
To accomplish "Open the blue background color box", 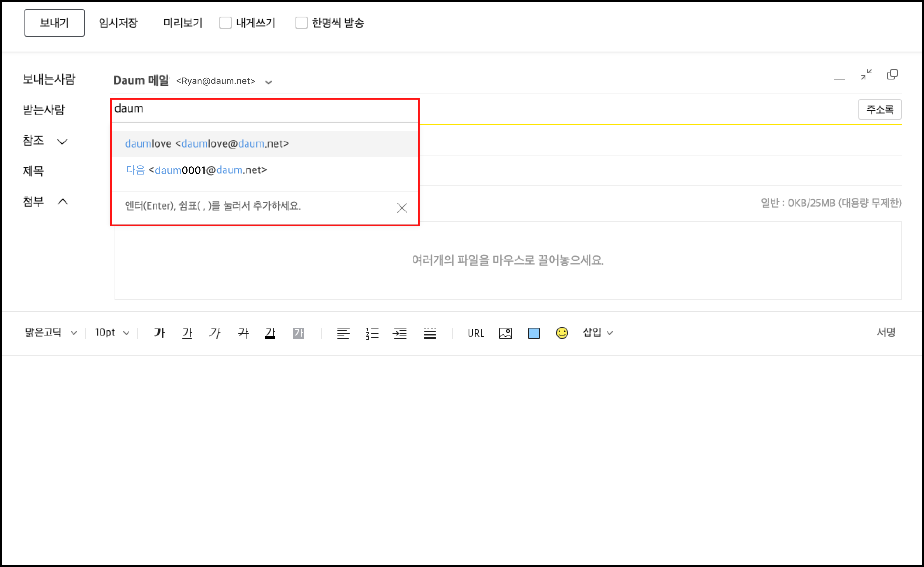I will click(534, 333).
